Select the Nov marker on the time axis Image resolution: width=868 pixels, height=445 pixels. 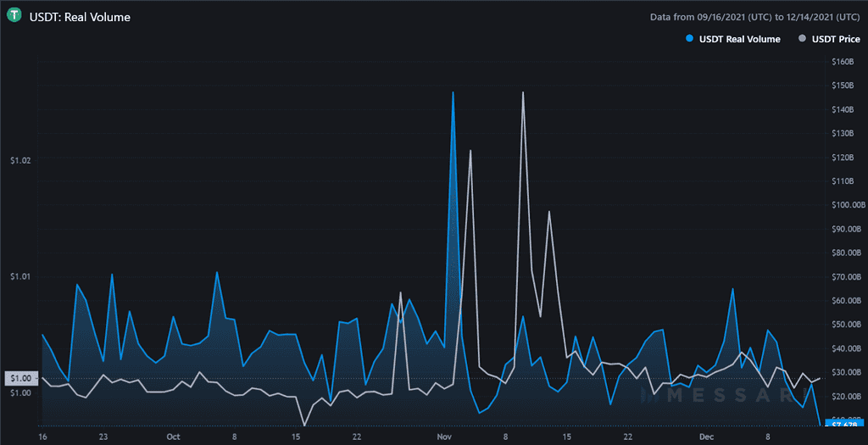click(445, 437)
